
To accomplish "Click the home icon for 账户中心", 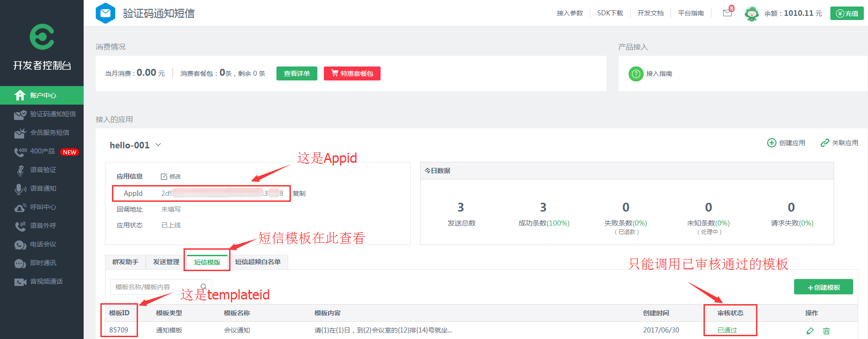I will (20, 95).
